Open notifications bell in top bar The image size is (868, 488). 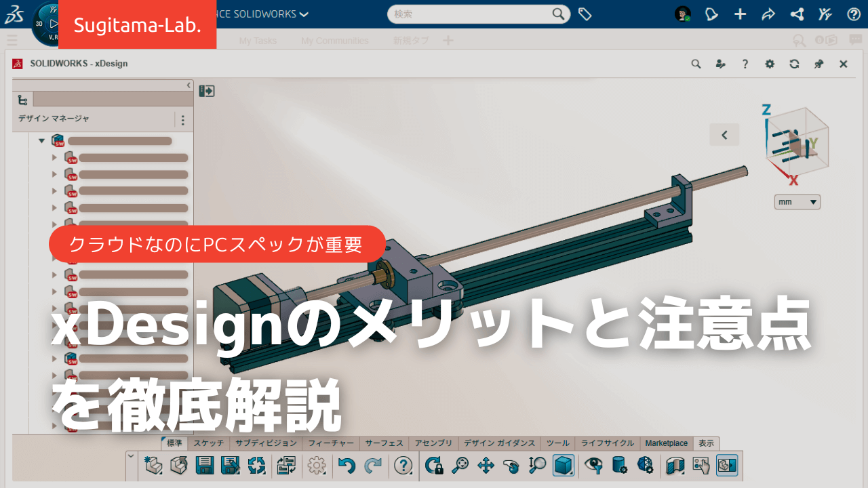(711, 14)
